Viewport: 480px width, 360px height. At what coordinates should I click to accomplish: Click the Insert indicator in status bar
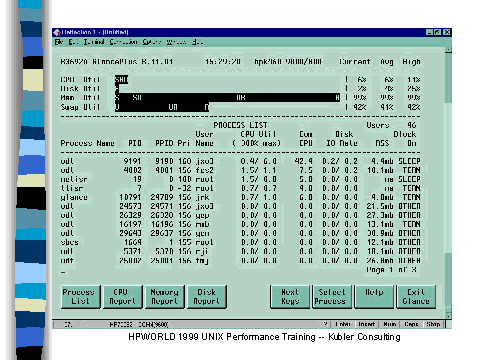click(367, 324)
